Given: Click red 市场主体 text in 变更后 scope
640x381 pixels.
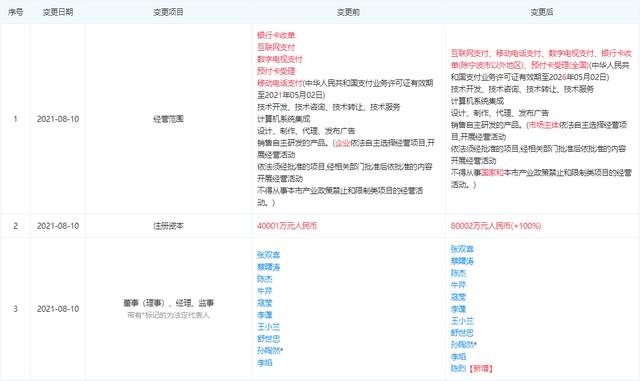Looking at the screenshot, I should coord(543,125).
